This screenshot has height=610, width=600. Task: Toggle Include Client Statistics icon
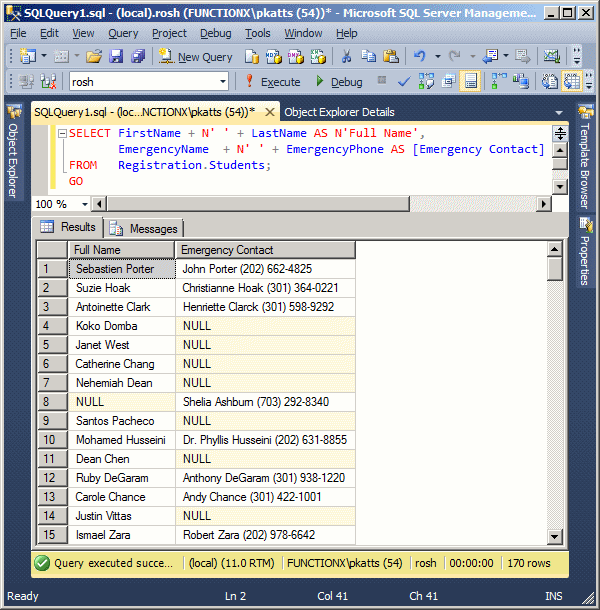521,82
